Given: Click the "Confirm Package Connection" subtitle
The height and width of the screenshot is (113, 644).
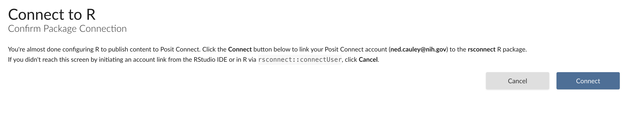Looking at the screenshot, I should (x=67, y=29).
